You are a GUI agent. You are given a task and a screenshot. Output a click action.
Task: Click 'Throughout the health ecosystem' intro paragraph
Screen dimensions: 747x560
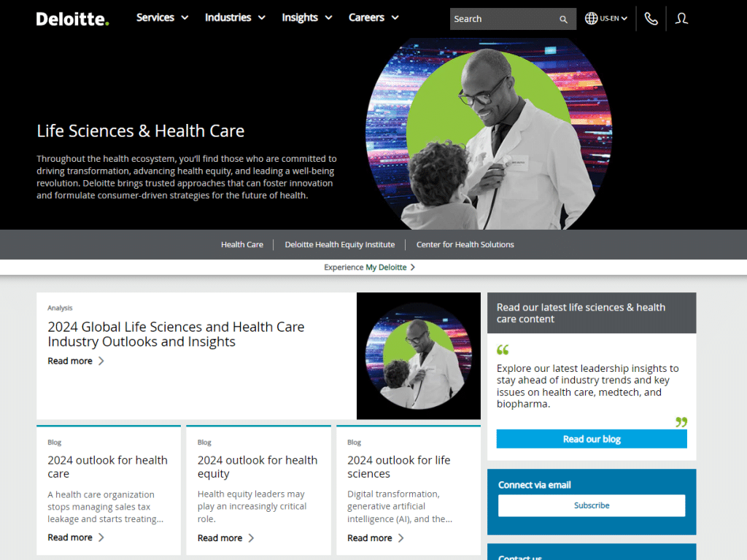click(187, 176)
